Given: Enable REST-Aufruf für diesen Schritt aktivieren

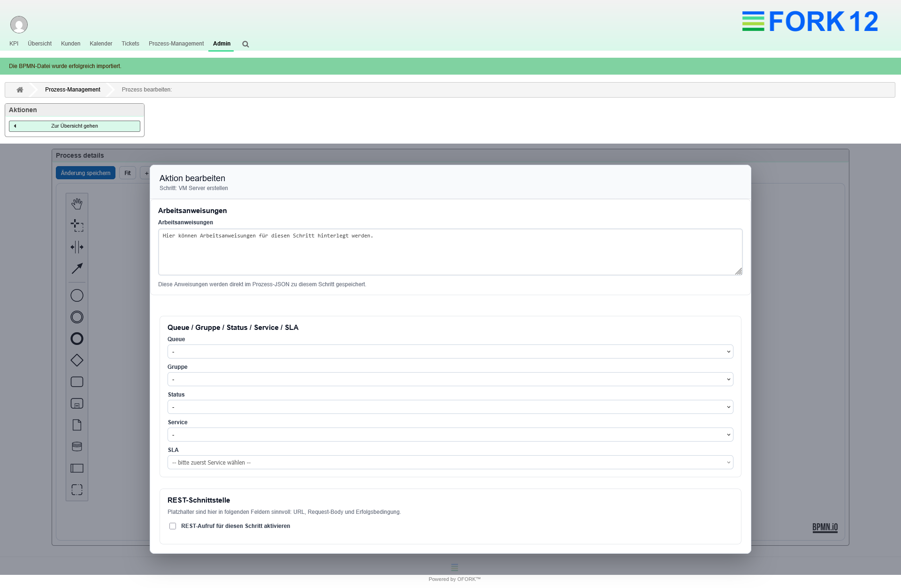Looking at the screenshot, I should click(173, 526).
